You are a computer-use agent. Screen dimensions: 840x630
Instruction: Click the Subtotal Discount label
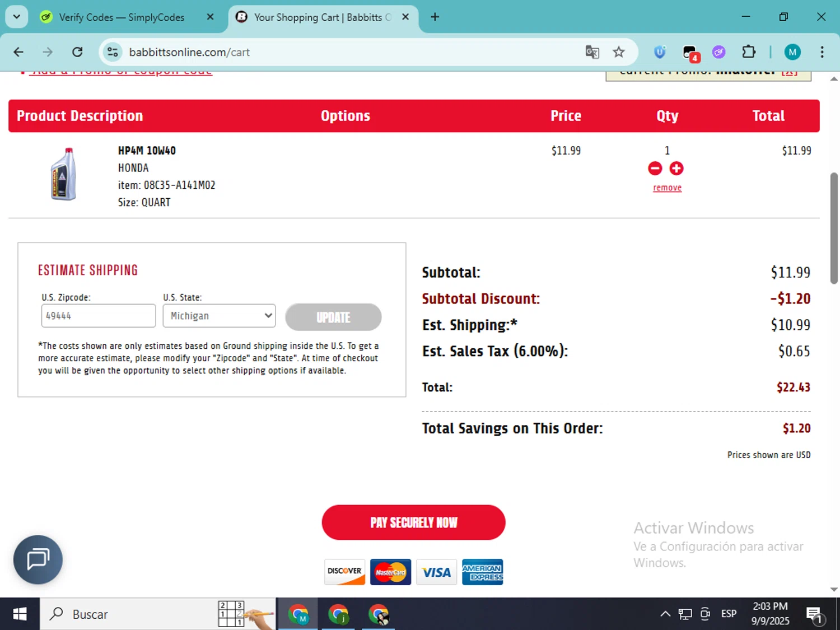pos(480,298)
